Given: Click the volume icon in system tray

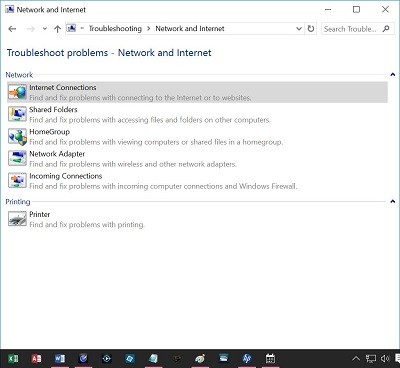Looking at the screenshot, I should 385,358.
